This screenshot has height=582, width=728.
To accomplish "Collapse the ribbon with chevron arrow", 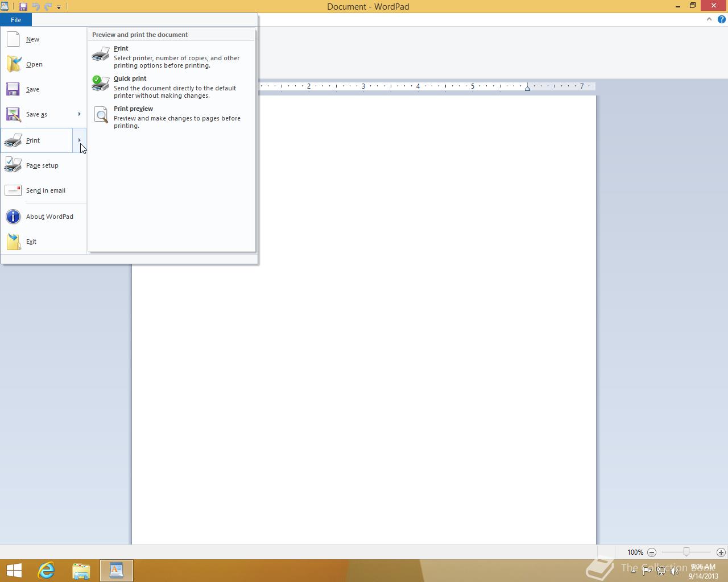I will click(x=709, y=19).
